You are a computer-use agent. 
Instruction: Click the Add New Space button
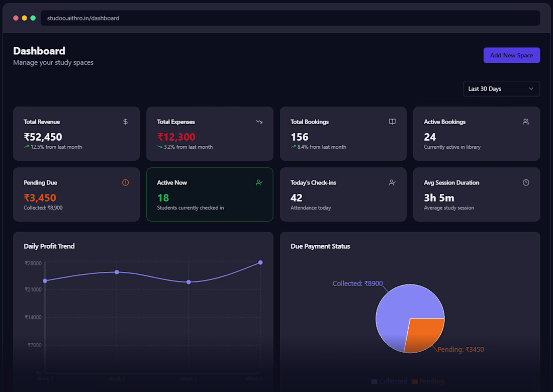click(511, 55)
